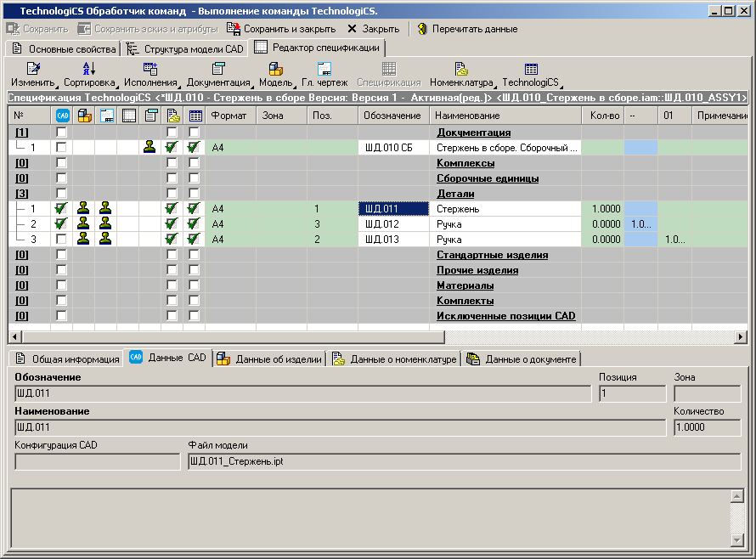Click the Гл. чертеж icon
This screenshot has width=756, height=559.
click(x=323, y=70)
